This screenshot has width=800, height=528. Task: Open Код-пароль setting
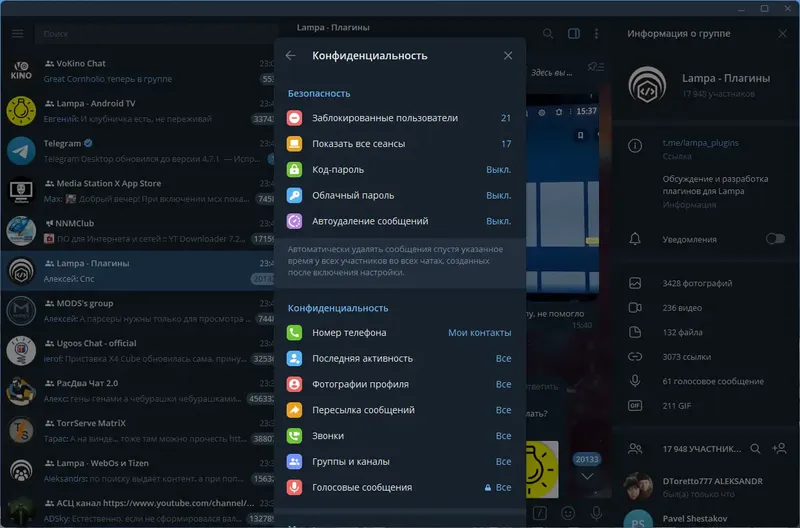400,170
